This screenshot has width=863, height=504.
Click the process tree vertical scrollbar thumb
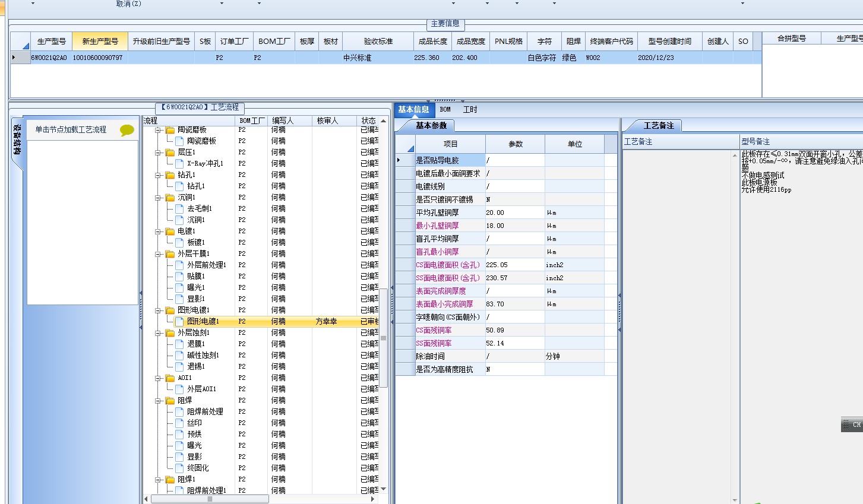pos(383,338)
